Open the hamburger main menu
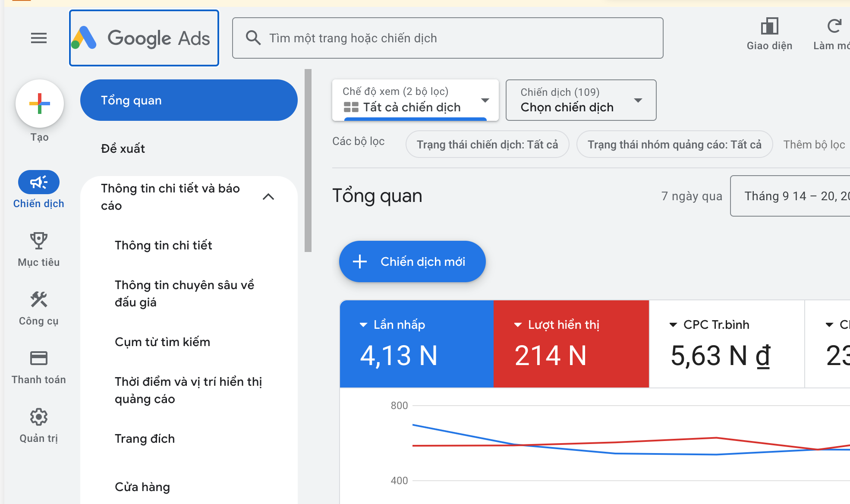The width and height of the screenshot is (850, 504). tap(39, 38)
